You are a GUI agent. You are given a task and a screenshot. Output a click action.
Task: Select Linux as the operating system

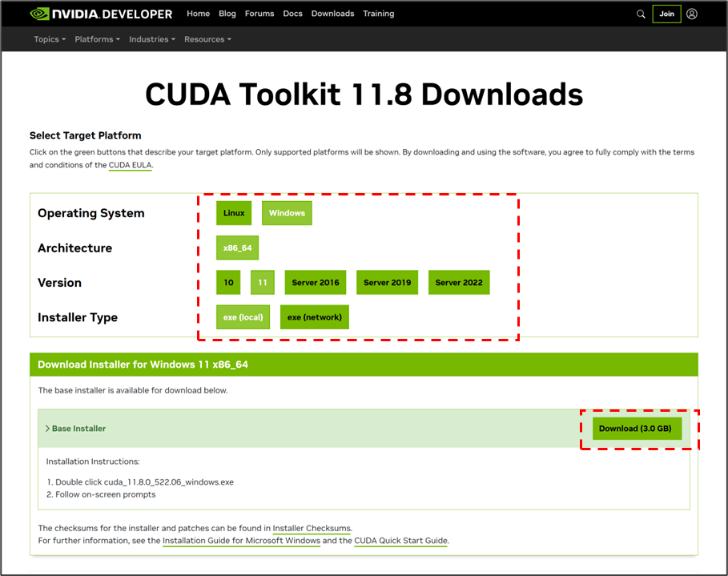[x=233, y=212]
